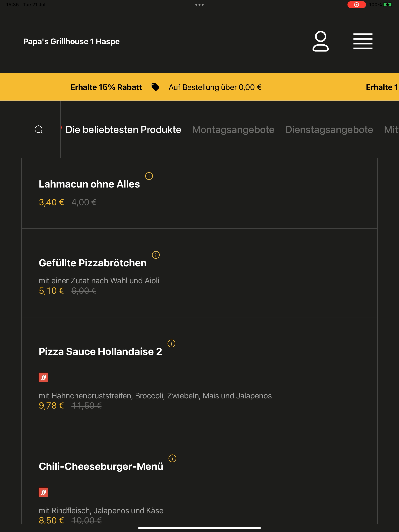This screenshot has width=399, height=532.
Task: Switch to Dienstagsangebote tab
Action: coord(329,130)
